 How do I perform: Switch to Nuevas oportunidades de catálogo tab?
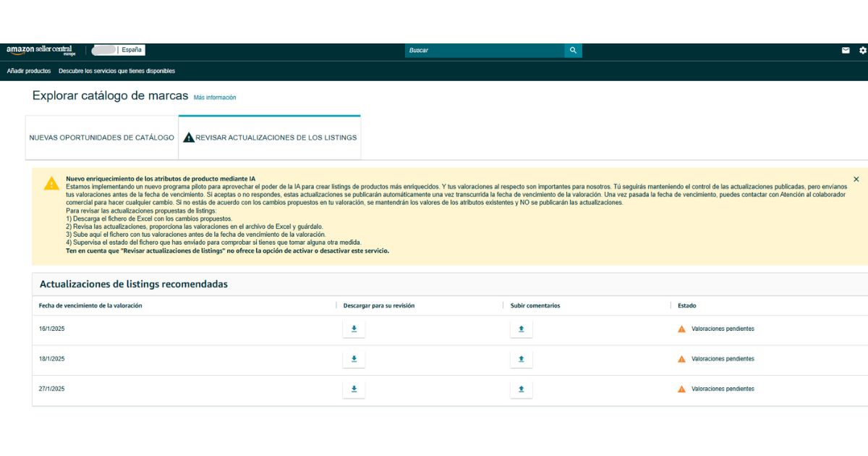point(101,138)
